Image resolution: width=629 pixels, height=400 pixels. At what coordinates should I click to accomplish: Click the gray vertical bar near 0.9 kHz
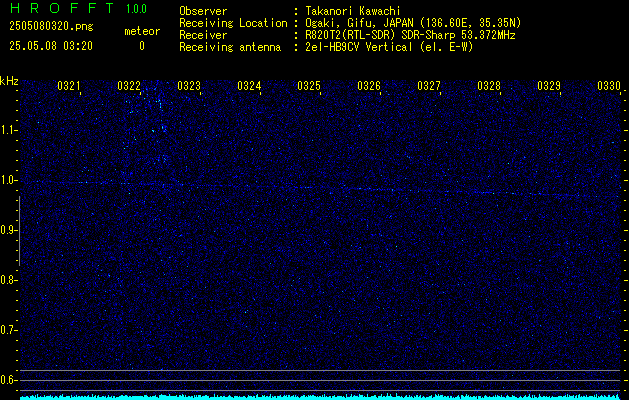pyautogui.click(x=20, y=231)
